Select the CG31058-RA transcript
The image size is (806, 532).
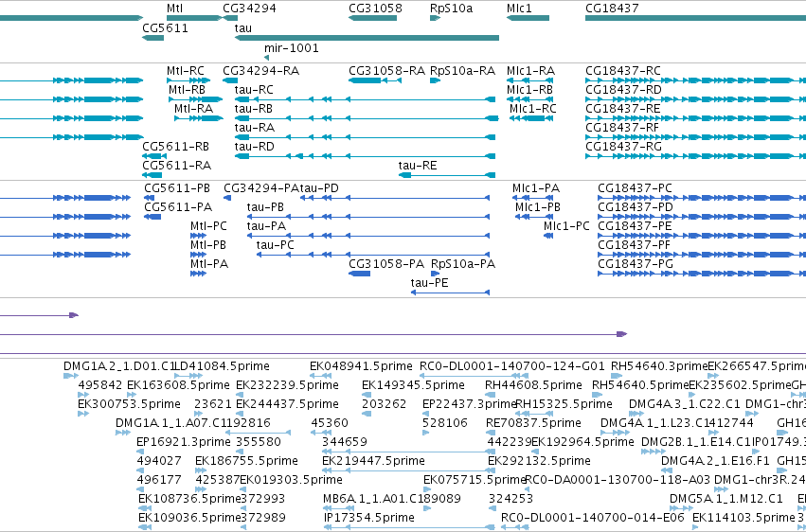(x=375, y=80)
